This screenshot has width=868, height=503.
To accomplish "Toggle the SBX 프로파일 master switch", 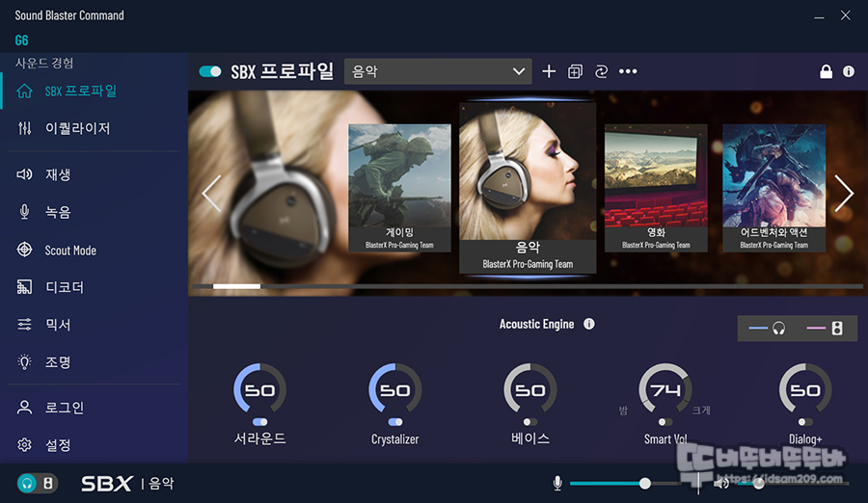I will click(210, 71).
